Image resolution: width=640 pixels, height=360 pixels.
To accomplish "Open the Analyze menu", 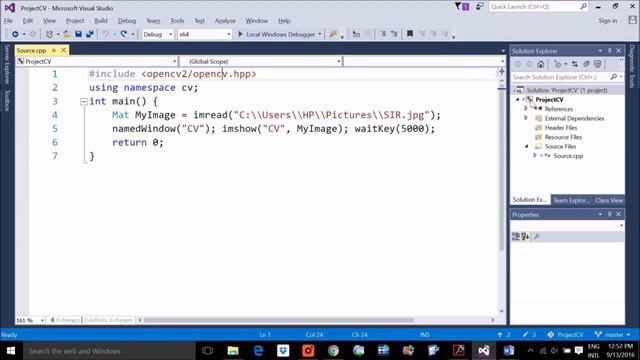I will tap(225, 21).
